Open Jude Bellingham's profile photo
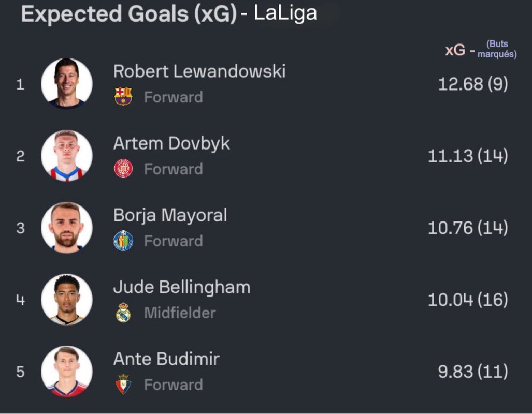Image resolution: width=532 pixels, height=414 pixels. (67, 300)
